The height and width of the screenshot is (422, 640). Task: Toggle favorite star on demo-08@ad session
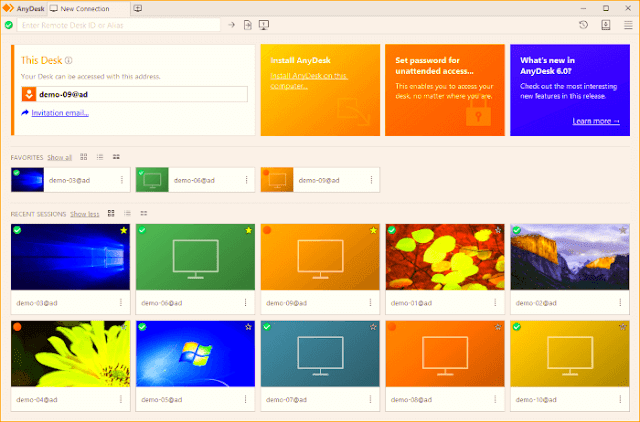coord(498,327)
